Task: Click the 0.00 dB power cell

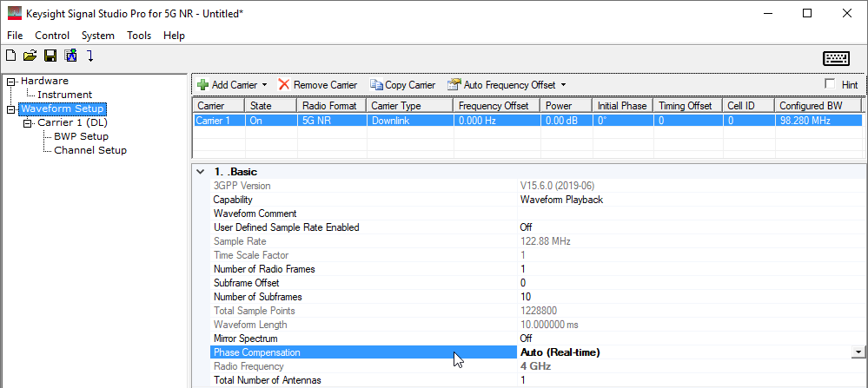Action: [x=567, y=121]
